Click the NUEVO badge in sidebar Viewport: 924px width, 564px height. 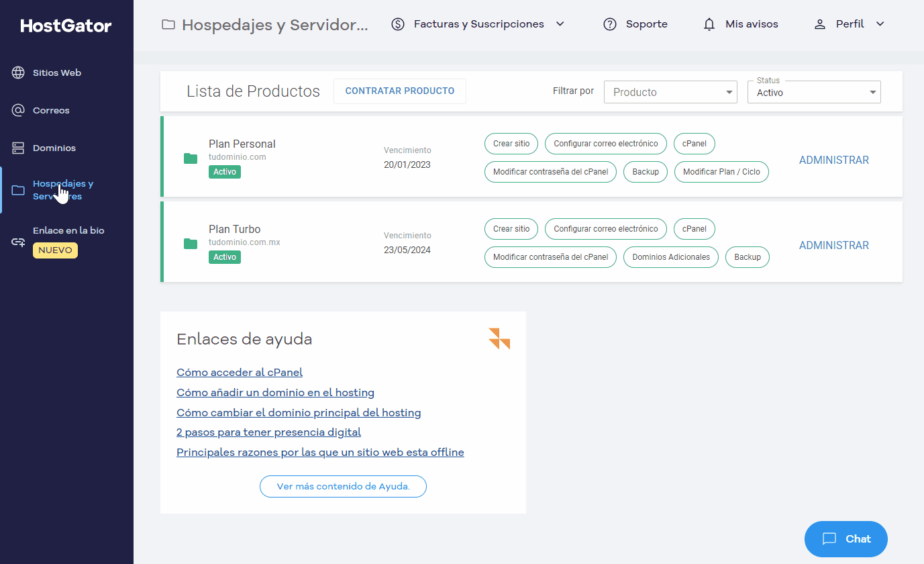55,250
